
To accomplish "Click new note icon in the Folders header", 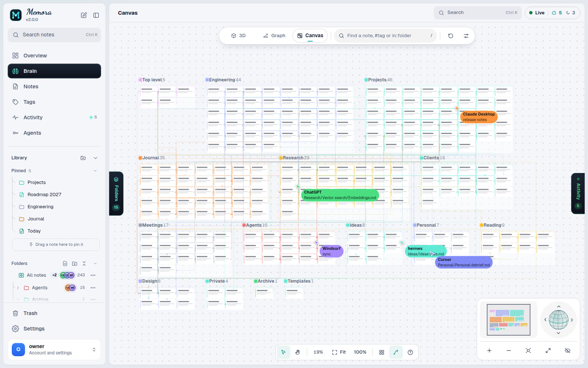I will pos(65,263).
